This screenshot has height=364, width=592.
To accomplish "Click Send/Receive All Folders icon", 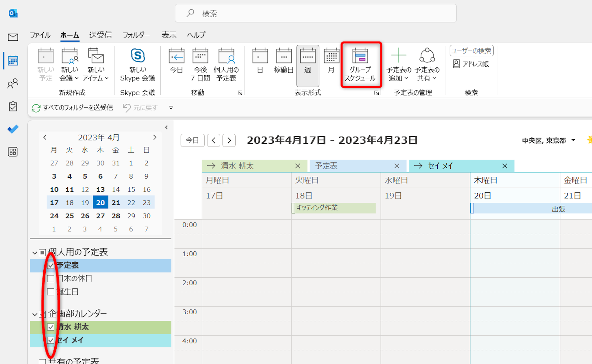I will point(36,108).
